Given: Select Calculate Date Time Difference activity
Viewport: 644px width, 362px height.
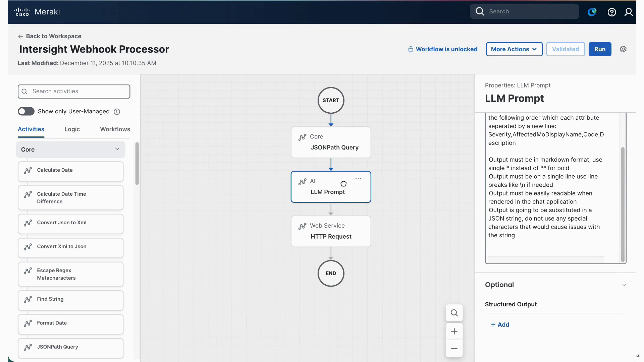Looking at the screenshot, I should coord(70,198).
